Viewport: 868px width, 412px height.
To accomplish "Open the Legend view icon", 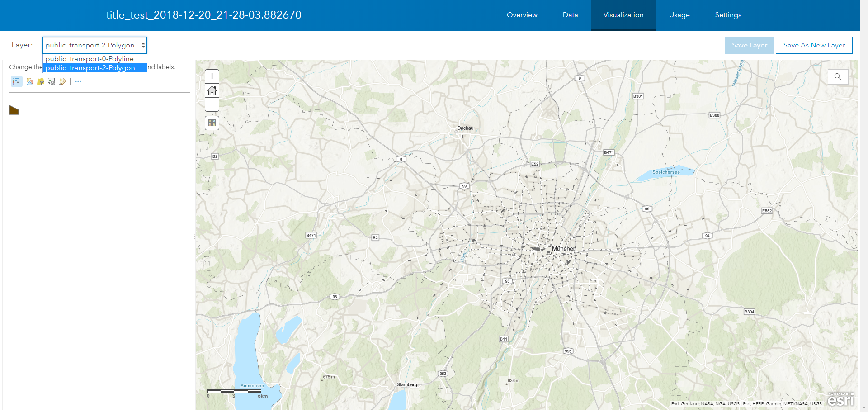I will [x=17, y=81].
